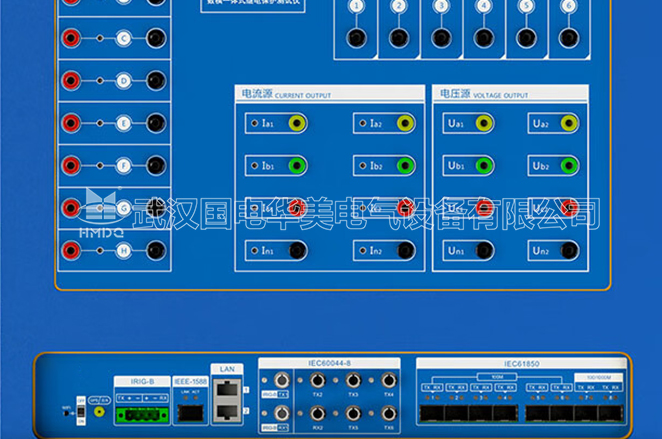The image size is (662, 439).
Task: Click the yellow GPS antenna connector
Action: [99, 412]
